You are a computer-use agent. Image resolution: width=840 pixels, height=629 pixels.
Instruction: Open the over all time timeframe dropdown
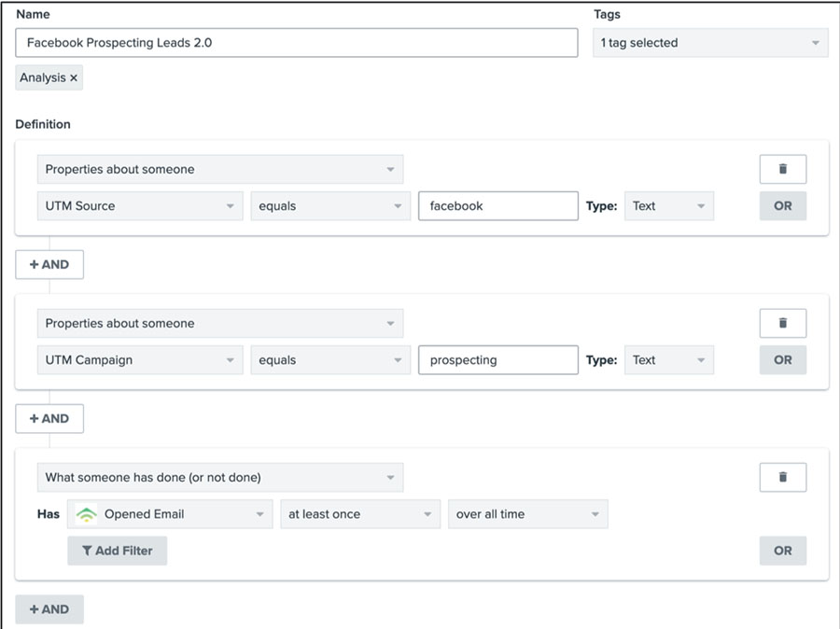(527, 513)
